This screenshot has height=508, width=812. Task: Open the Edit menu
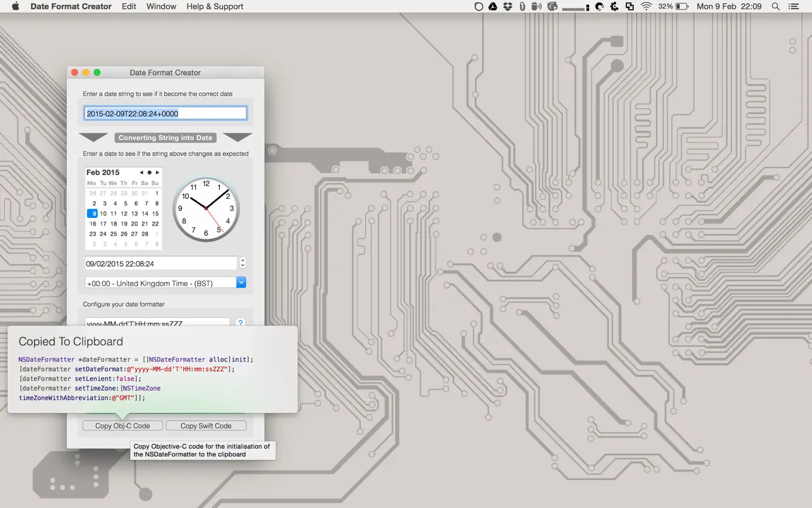(x=129, y=6)
